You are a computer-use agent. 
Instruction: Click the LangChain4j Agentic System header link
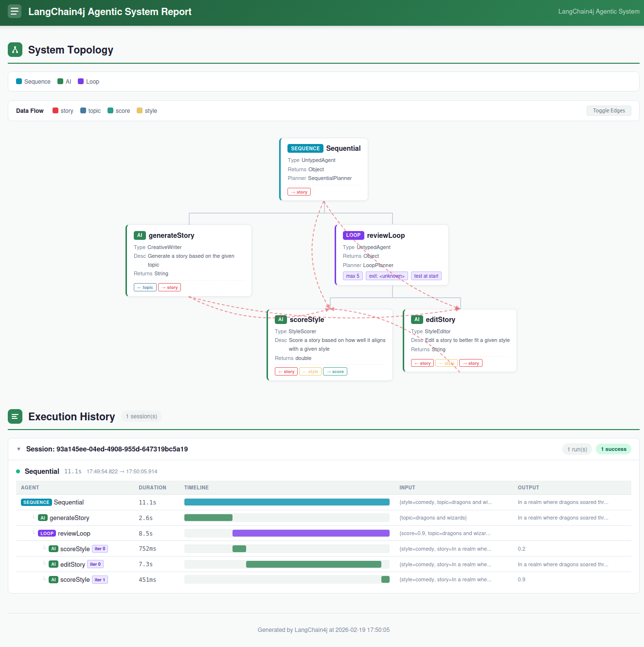coord(598,12)
